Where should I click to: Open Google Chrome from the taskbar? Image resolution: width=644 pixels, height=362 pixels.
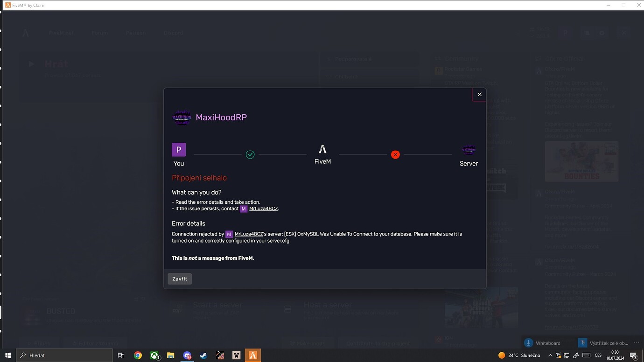point(138,355)
